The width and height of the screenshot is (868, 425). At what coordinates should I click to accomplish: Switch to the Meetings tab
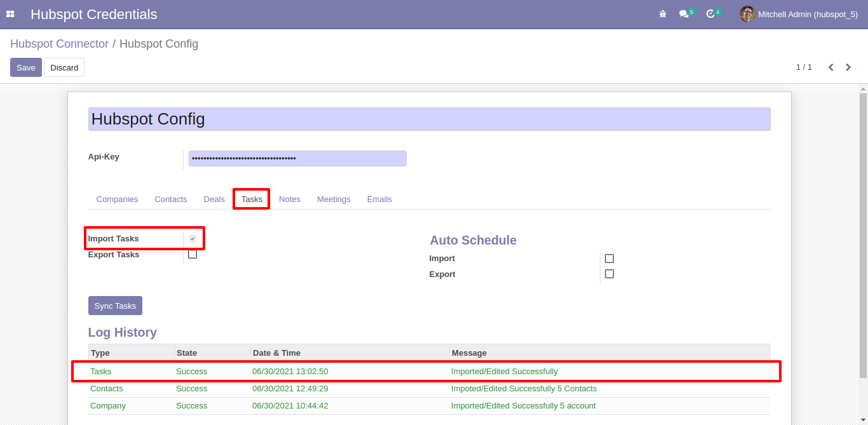coord(334,199)
